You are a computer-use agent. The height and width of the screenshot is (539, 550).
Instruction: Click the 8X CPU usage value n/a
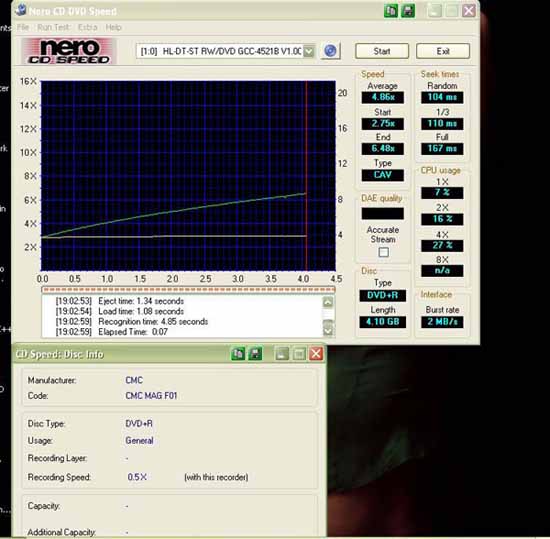442,271
